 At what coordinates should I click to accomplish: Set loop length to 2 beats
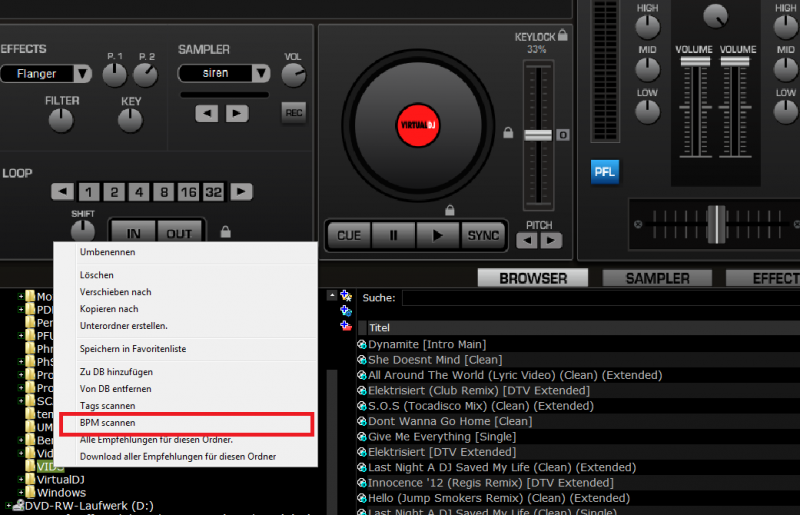coord(114,192)
